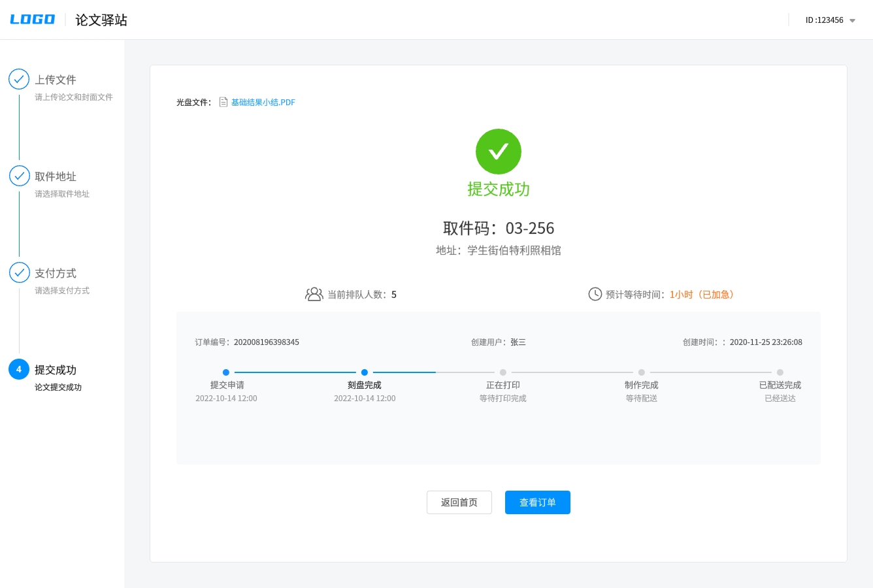Click the clock icon beside 预计等待时间
Image resolution: width=873 pixels, height=588 pixels.
coord(595,294)
